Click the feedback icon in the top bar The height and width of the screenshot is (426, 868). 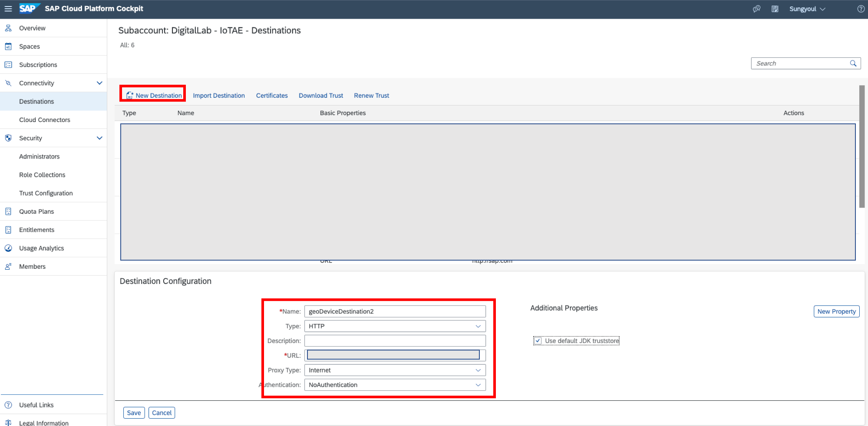tap(756, 9)
